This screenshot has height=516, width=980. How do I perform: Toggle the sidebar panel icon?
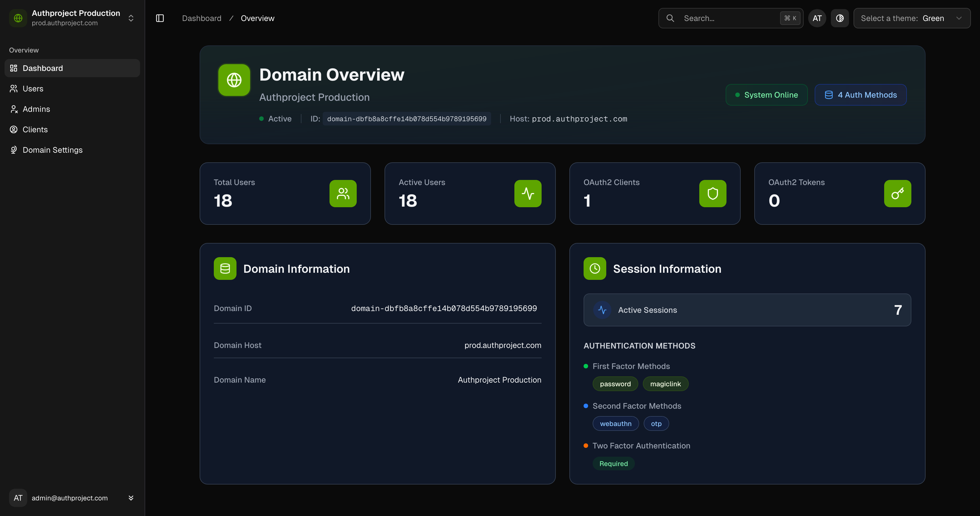point(160,18)
